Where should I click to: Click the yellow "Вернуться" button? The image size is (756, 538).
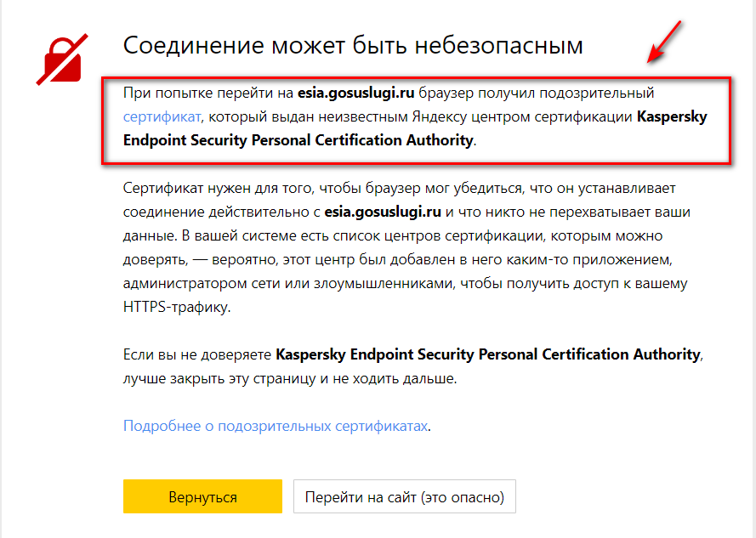(x=202, y=496)
